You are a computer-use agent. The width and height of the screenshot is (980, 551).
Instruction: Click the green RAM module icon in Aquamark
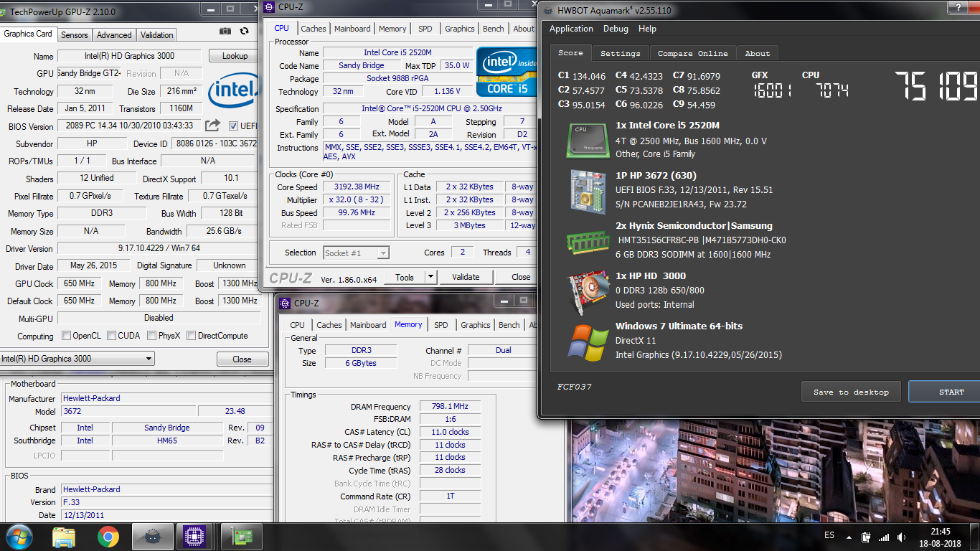pyautogui.click(x=588, y=241)
